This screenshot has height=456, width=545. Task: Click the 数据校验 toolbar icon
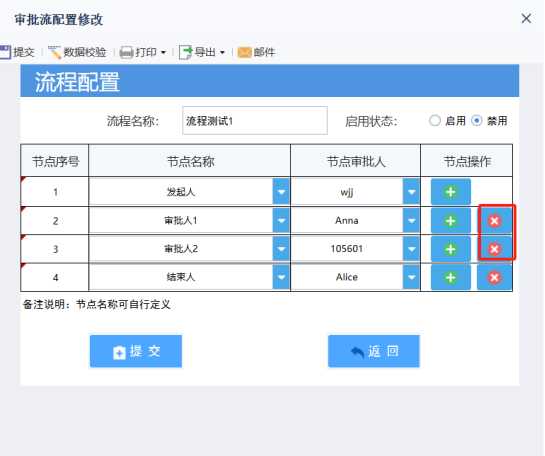click(x=55, y=52)
